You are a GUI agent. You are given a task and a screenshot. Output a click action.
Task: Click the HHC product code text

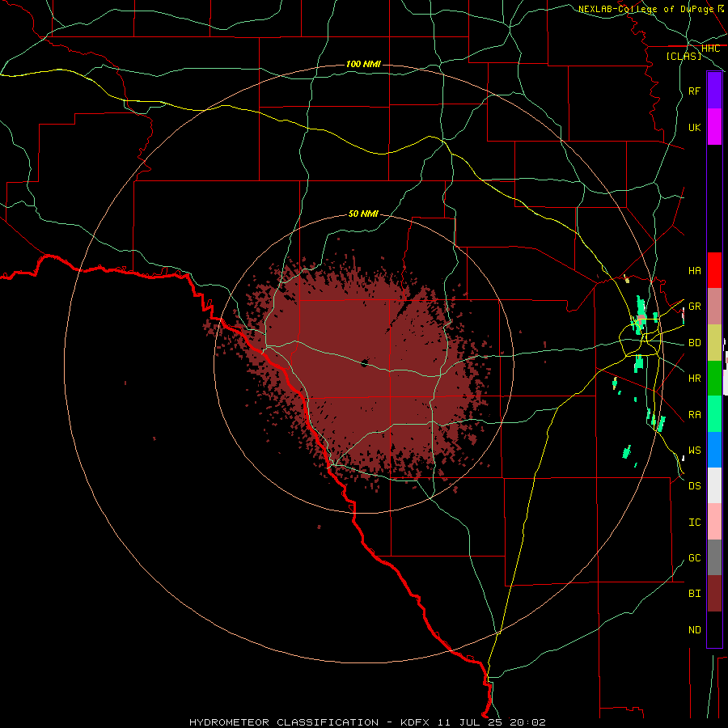click(x=711, y=49)
